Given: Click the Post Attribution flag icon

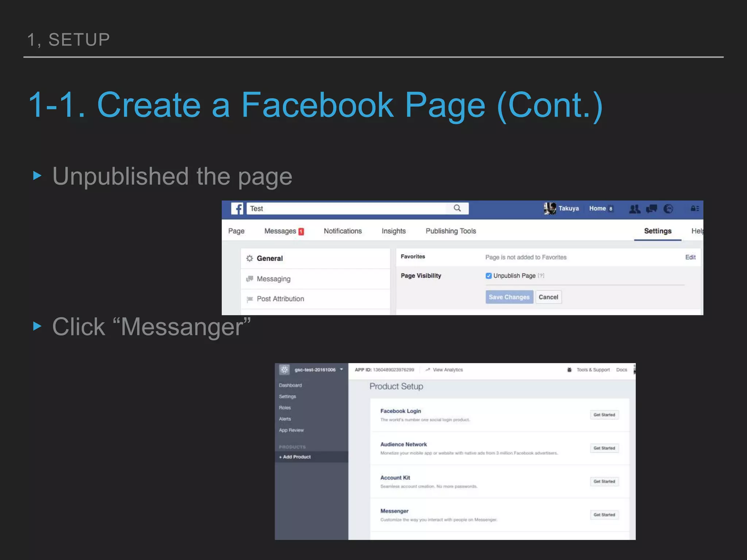Looking at the screenshot, I should (249, 299).
